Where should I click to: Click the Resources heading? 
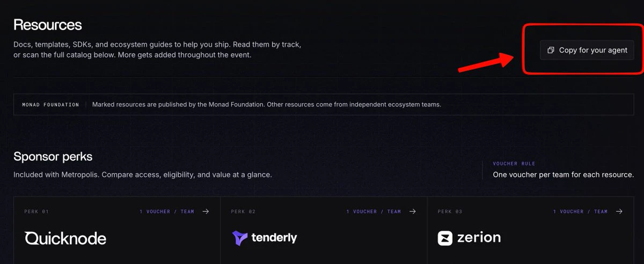pos(48,25)
